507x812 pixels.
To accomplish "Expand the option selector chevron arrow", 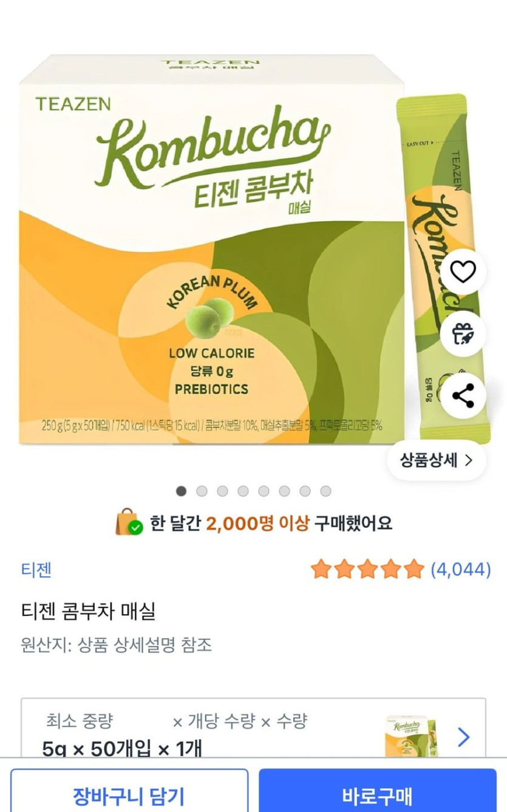I will click(x=463, y=737).
